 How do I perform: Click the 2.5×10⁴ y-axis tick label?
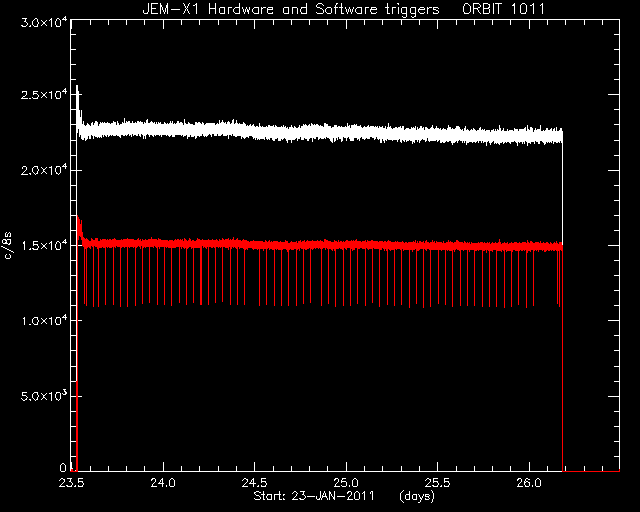click(x=44, y=95)
